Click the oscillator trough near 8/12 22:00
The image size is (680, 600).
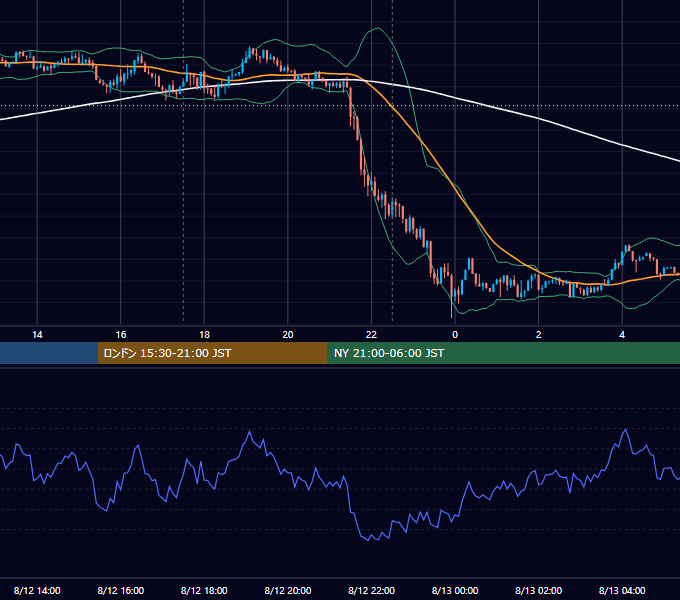tap(369, 540)
